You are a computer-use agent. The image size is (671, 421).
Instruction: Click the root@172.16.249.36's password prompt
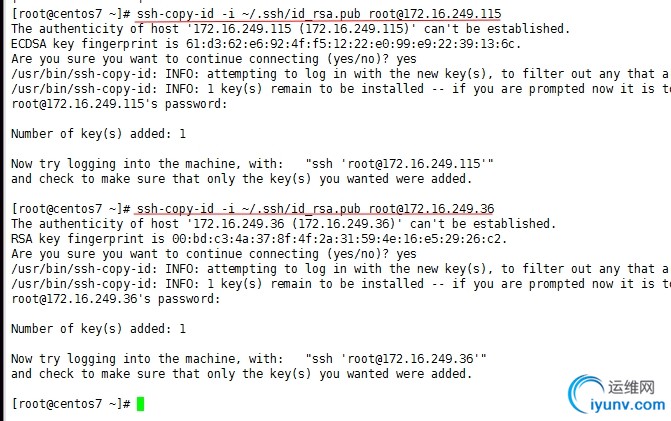(116, 299)
